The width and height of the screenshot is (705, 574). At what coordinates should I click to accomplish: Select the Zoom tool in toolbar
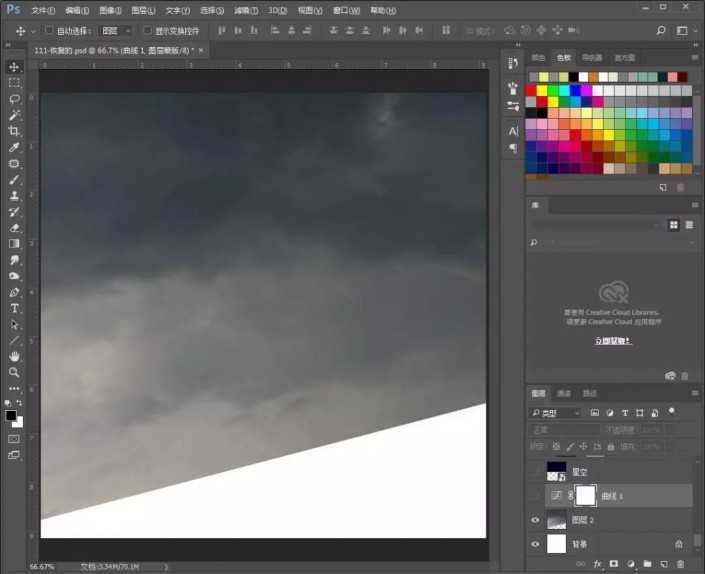point(14,372)
